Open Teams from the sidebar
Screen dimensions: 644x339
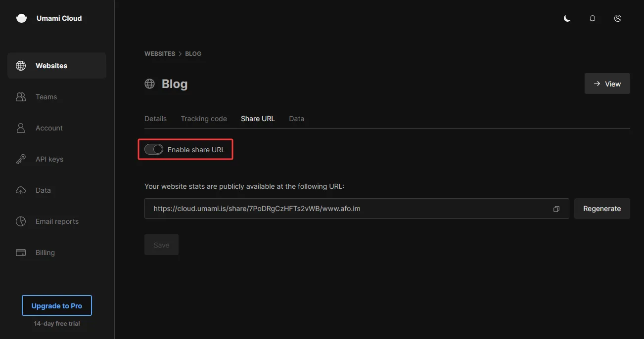[x=46, y=97]
